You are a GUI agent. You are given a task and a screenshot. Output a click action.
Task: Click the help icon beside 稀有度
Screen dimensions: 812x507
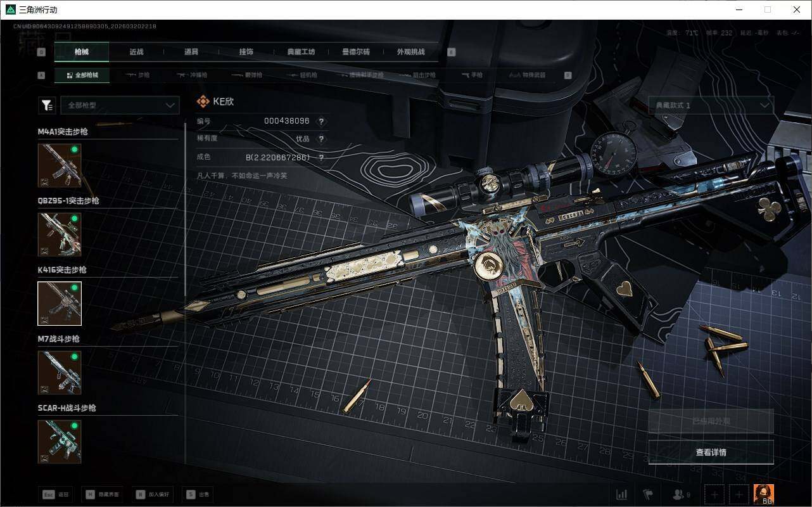click(321, 139)
